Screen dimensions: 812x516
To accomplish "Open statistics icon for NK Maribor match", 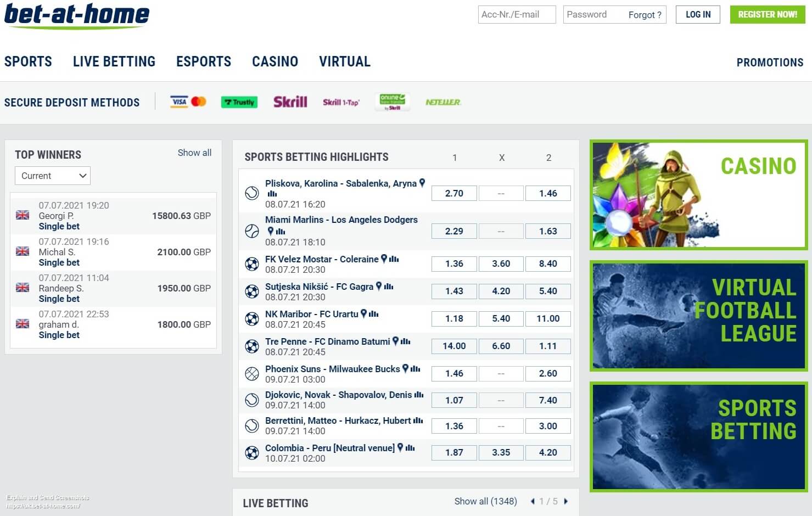I will coord(374,314).
